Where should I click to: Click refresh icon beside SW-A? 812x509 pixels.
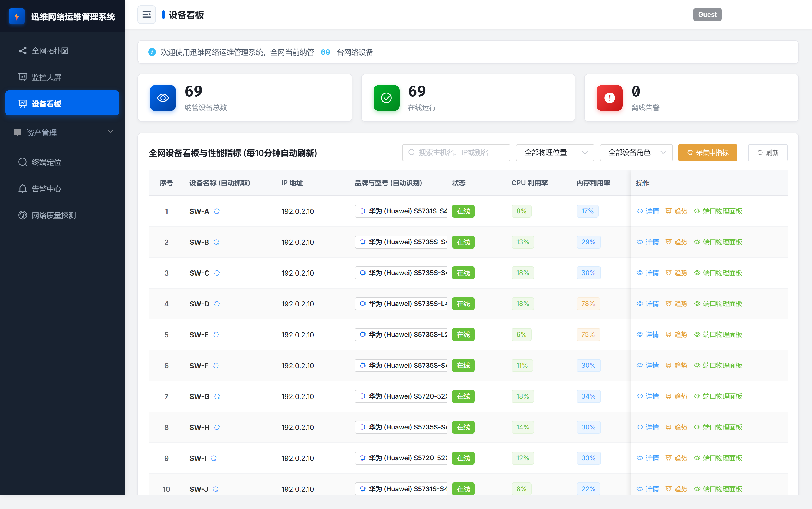[217, 211]
